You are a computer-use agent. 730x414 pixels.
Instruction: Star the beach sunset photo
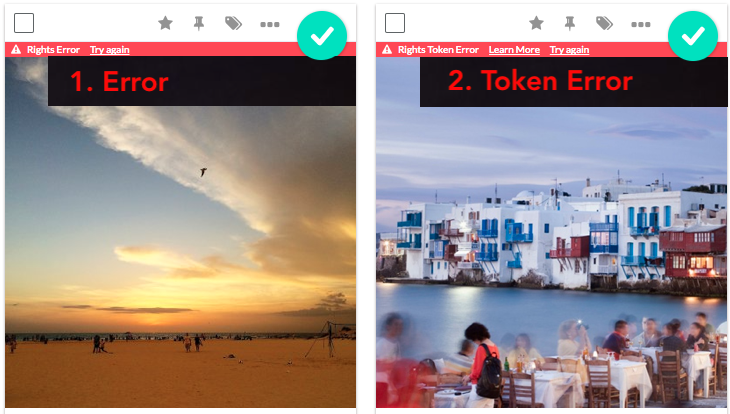(x=165, y=23)
